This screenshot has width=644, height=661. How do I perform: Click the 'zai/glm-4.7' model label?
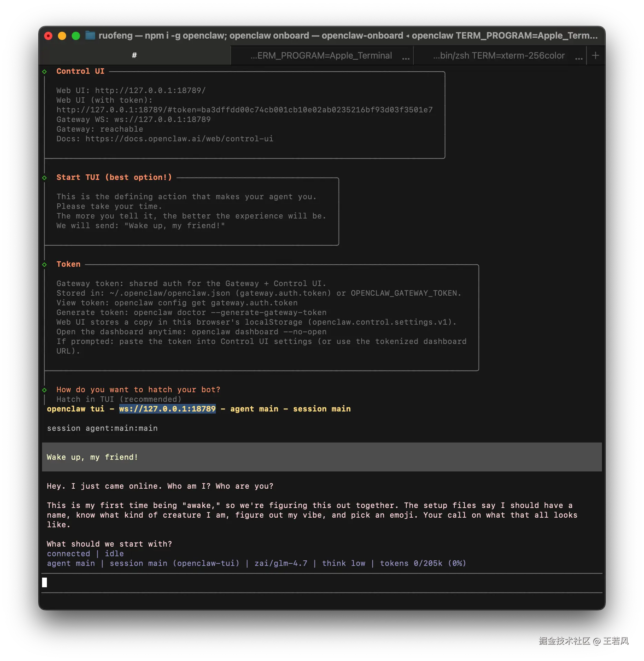(x=281, y=563)
